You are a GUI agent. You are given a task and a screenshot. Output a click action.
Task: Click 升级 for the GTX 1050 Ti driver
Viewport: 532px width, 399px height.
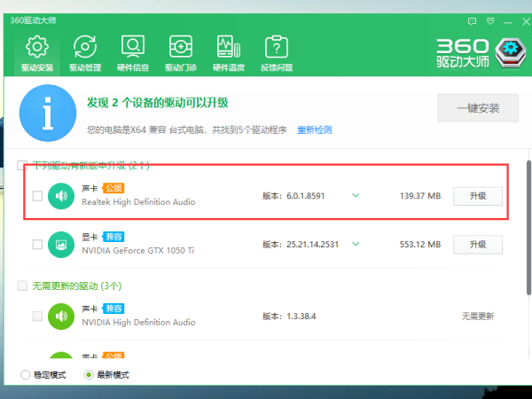click(x=478, y=245)
